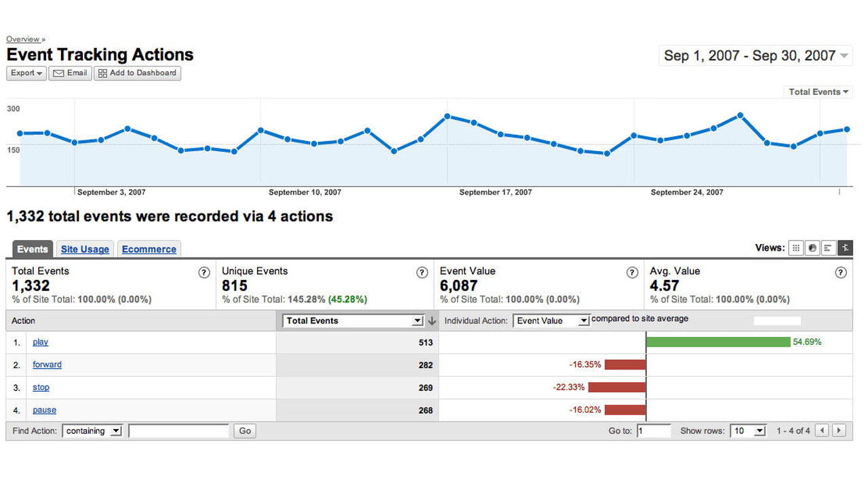Viewport: 868px width, 488px height.
Task: Open the 'stop' action link
Action: tap(41, 388)
